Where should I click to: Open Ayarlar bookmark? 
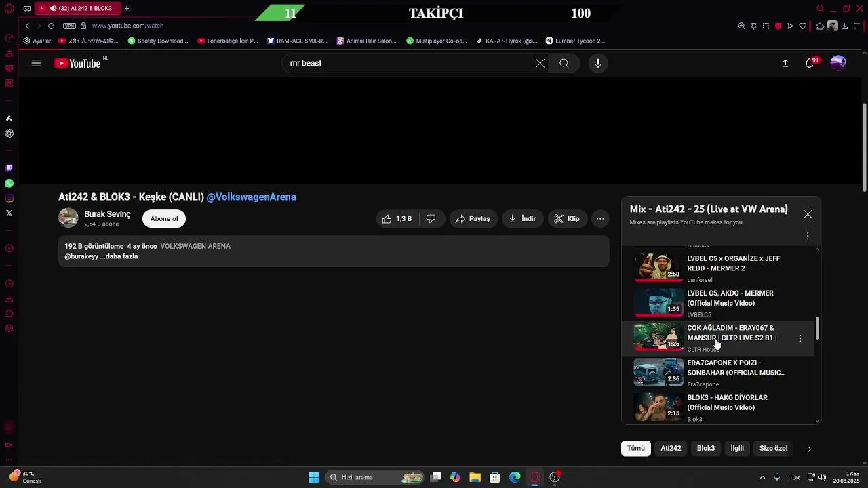click(x=37, y=41)
